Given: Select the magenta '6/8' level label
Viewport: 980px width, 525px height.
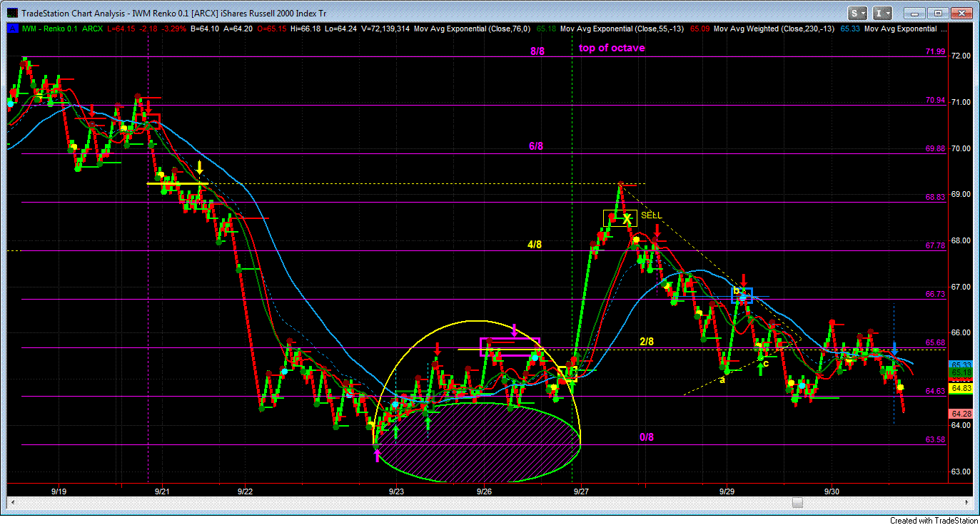Looking at the screenshot, I should coord(536,146).
